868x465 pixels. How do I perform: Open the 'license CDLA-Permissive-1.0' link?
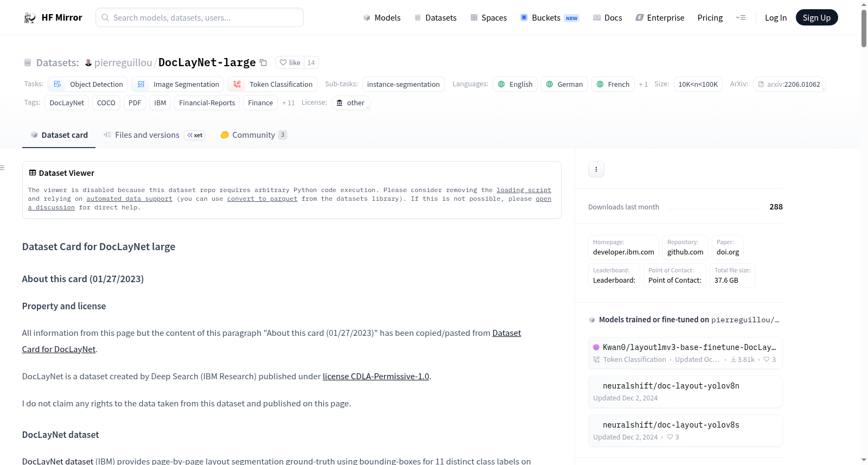coord(376,377)
